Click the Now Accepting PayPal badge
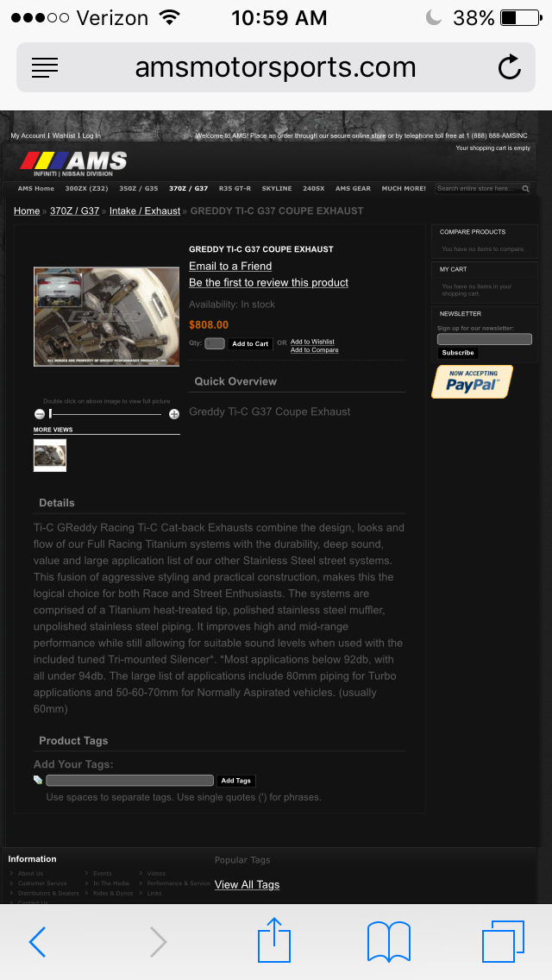 472,382
